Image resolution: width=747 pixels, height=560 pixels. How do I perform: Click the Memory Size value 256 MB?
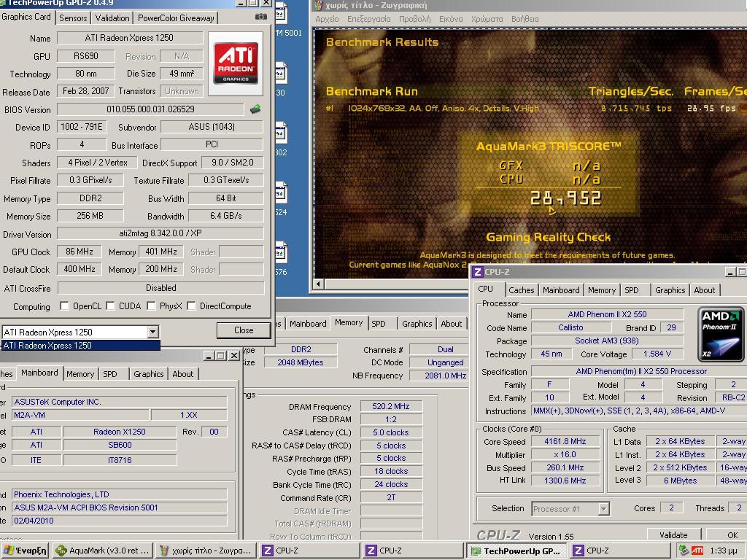click(x=90, y=216)
